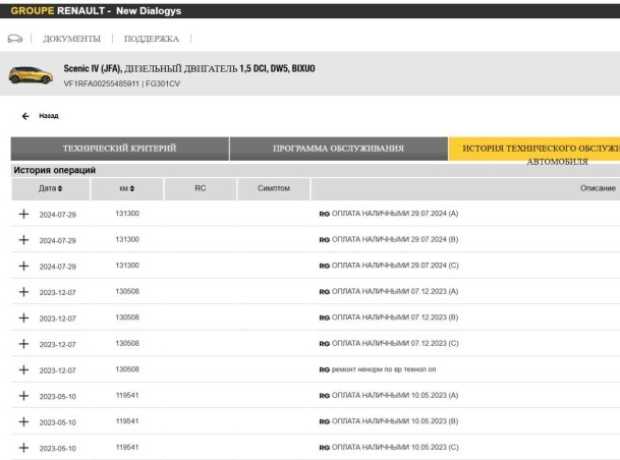This screenshot has width=620, height=460.
Task: Expand row ОПЛАТА НАЛИЧНЫМИ 29.07.2024 (C)
Action: click(x=24, y=266)
